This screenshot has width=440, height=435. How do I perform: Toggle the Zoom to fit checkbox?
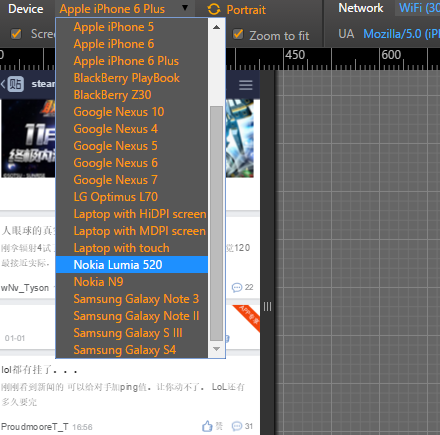pos(238,34)
